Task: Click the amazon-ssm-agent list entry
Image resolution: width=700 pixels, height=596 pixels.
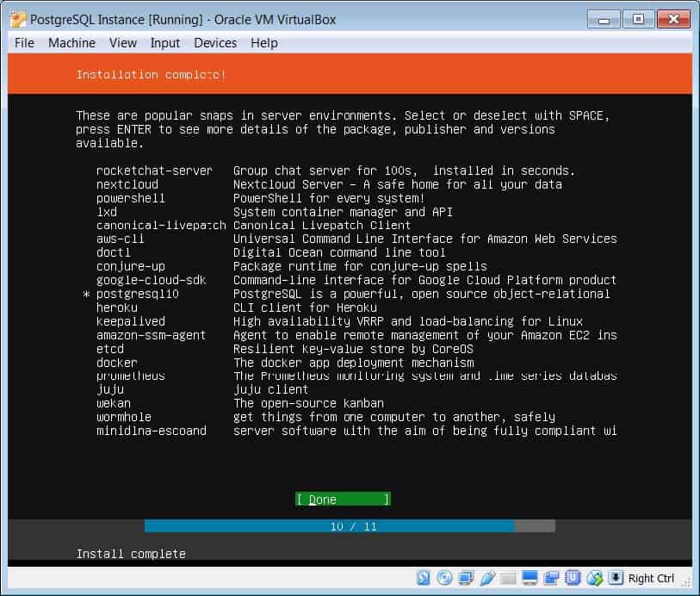Action: 151,335
